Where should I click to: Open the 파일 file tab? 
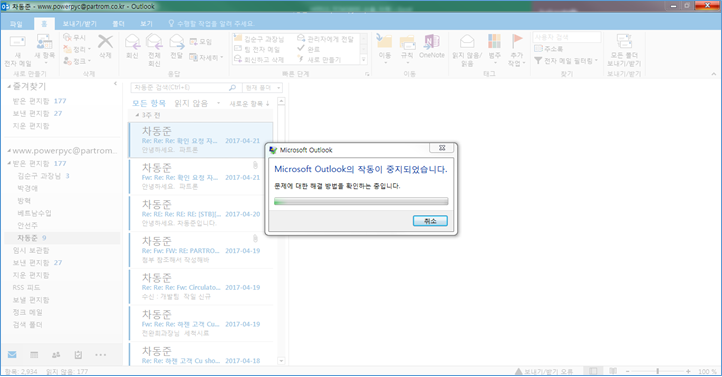pos(16,23)
